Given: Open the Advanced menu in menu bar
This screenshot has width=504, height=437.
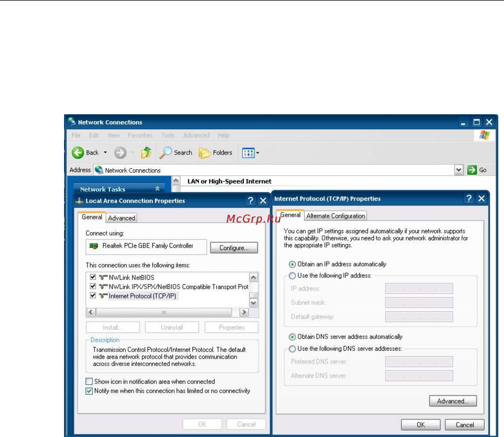Looking at the screenshot, I should tap(196, 135).
